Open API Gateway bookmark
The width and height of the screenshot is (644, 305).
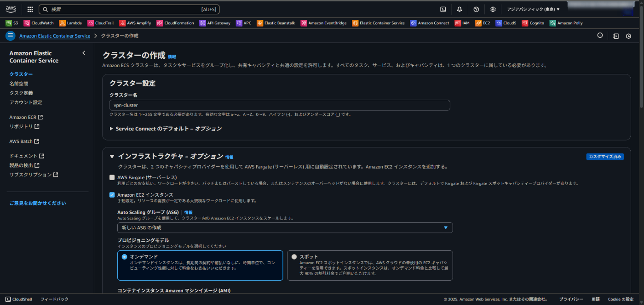pyautogui.click(x=215, y=23)
